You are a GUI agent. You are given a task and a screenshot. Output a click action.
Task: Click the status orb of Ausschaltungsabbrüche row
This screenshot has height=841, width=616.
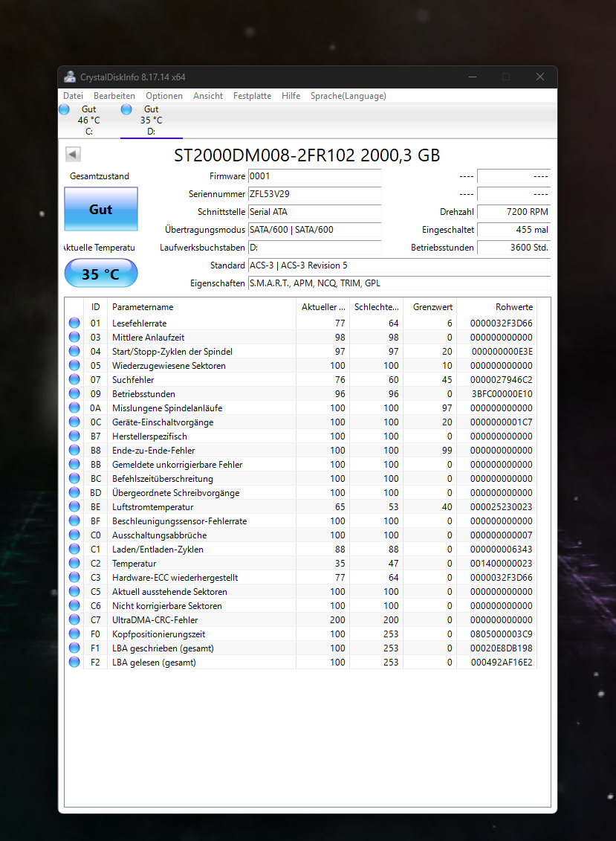74,535
